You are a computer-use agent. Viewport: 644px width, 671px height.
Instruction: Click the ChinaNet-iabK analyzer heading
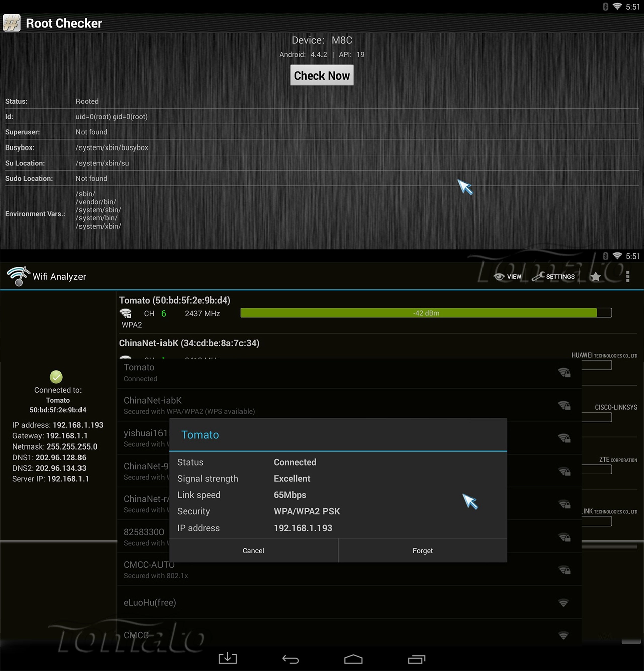tap(189, 343)
